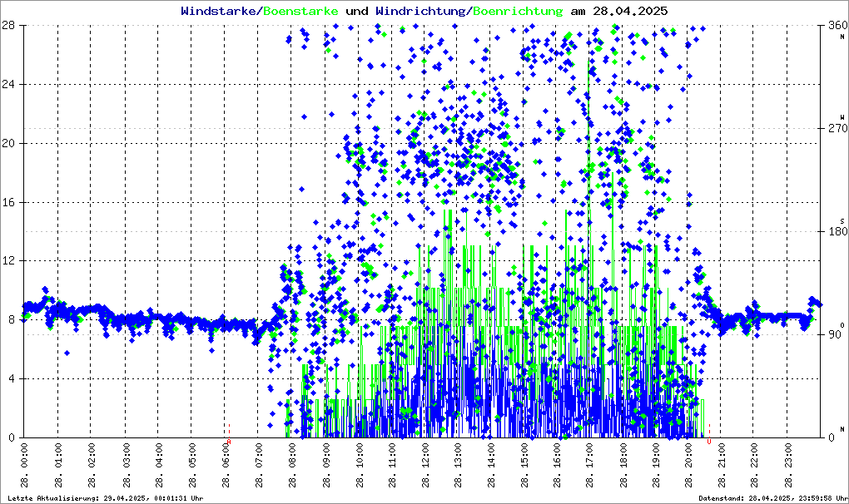Click the time label '28. 03:00'

pos(125,465)
